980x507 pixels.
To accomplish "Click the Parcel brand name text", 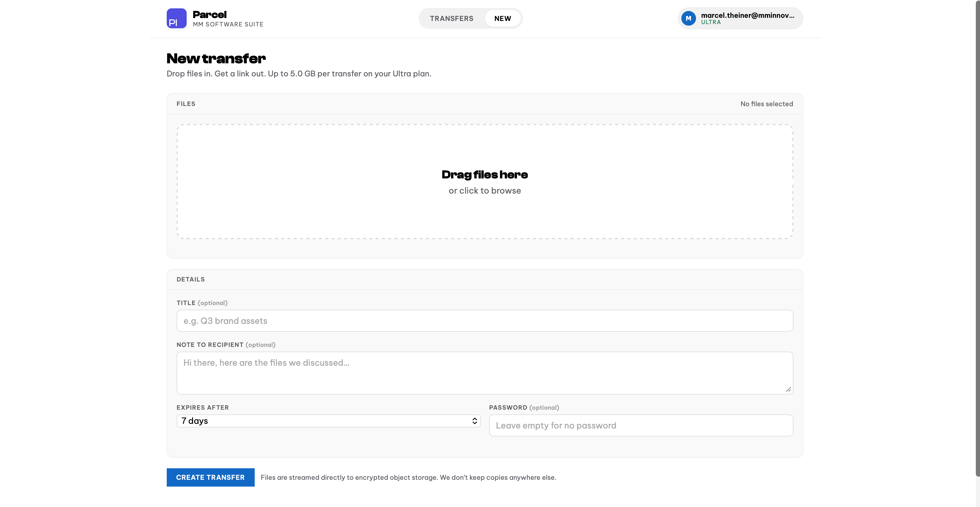I will tap(210, 14).
